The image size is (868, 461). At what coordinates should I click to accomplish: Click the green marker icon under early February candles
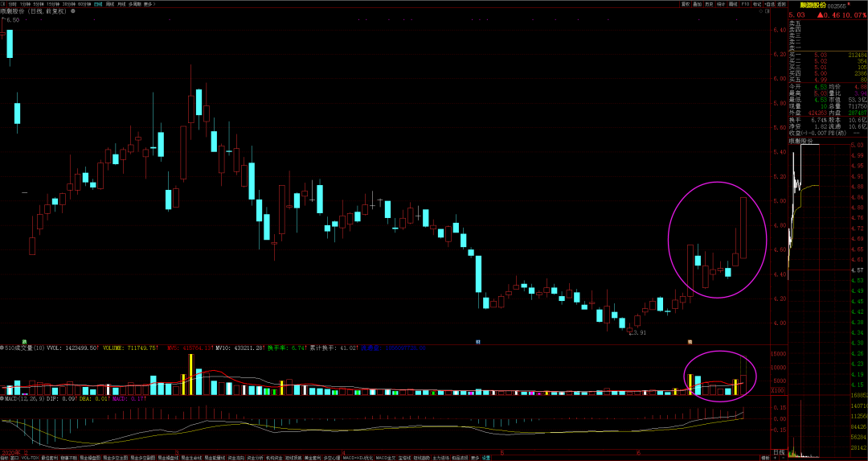click(24, 341)
